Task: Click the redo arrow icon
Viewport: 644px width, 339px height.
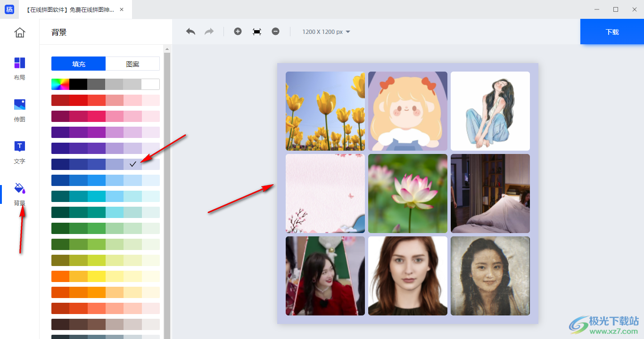Action: click(209, 32)
